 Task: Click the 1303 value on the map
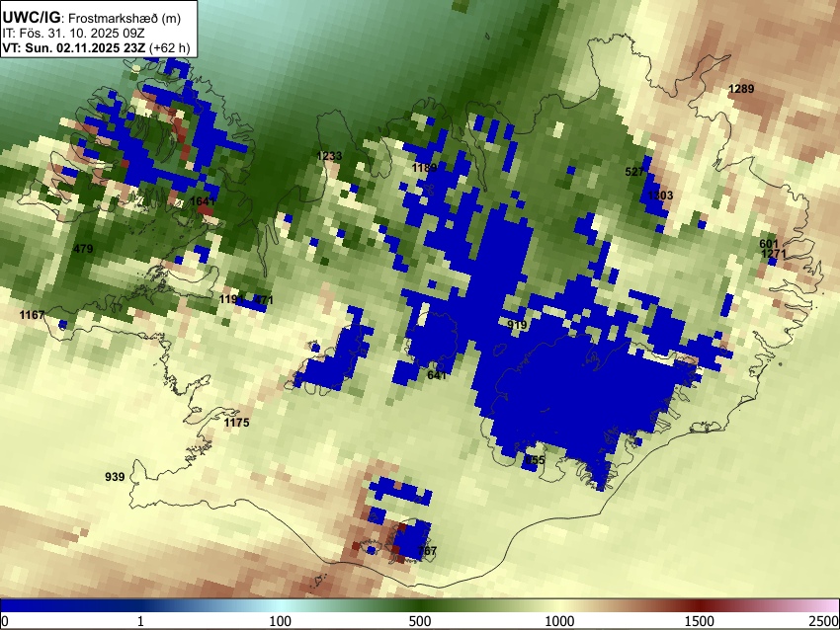[660, 196]
